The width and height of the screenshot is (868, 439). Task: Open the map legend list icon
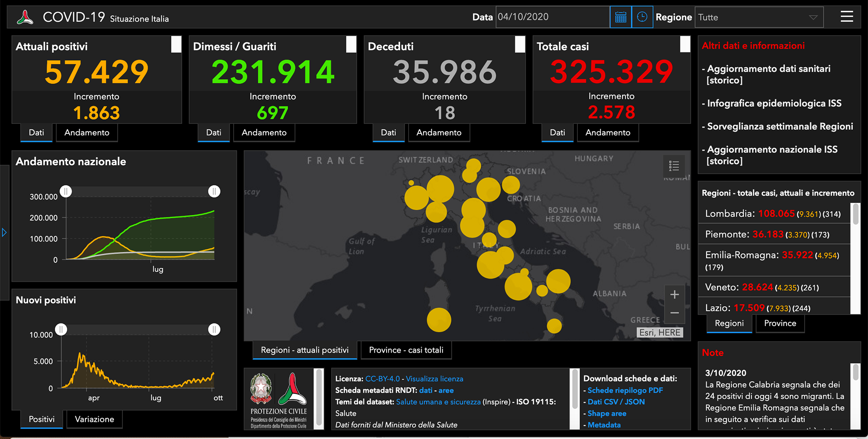674,166
